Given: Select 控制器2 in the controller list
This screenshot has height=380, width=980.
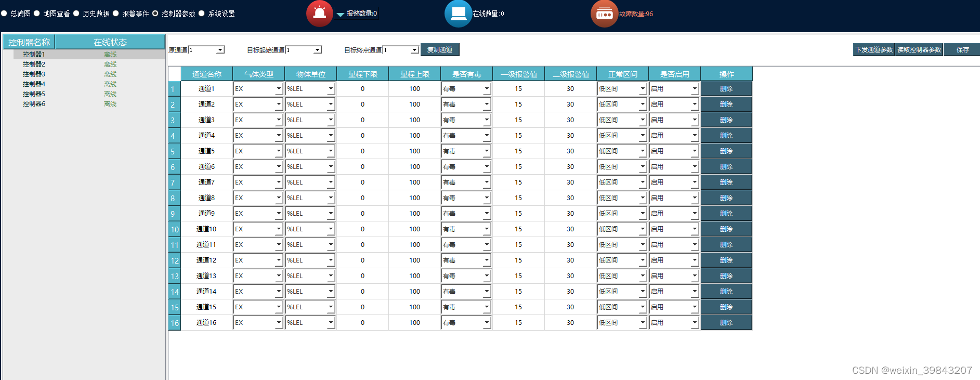Looking at the screenshot, I should [x=34, y=64].
